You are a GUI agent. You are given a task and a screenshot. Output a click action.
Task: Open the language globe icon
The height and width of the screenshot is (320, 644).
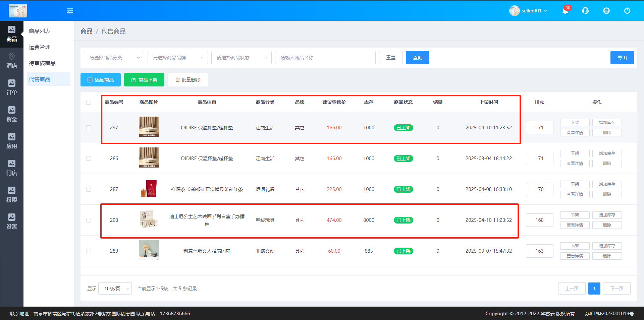pyautogui.click(x=606, y=11)
